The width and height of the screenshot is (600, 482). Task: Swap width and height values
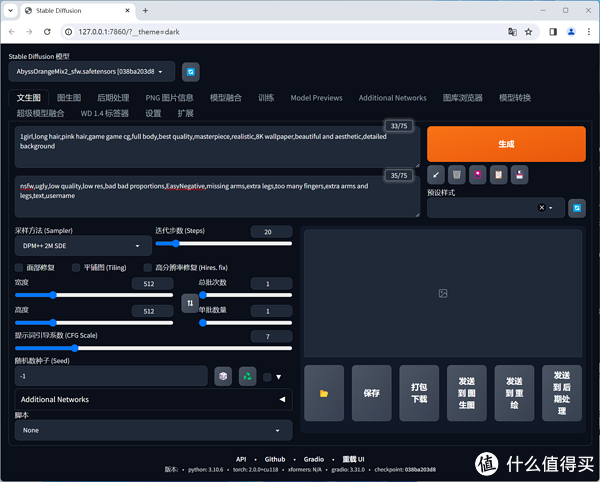click(190, 303)
